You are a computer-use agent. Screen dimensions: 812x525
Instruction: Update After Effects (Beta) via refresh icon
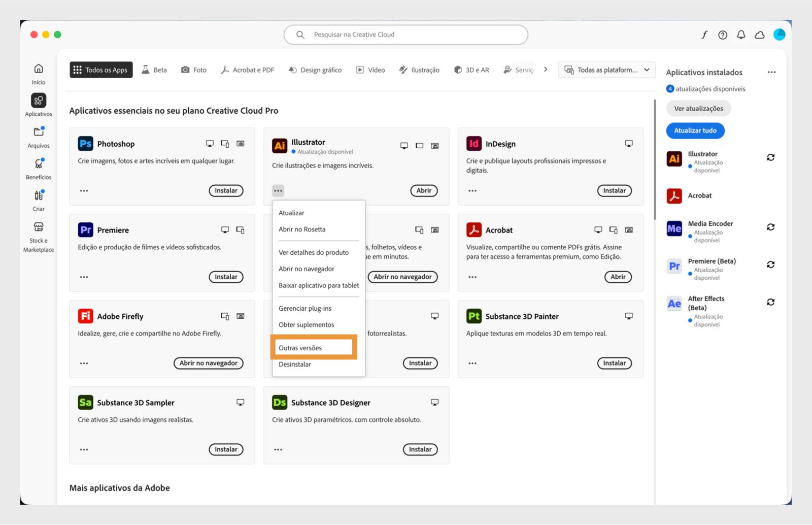[x=770, y=302]
